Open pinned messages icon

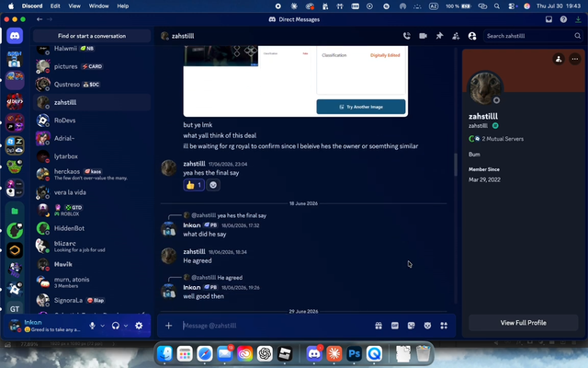[439, 36]
